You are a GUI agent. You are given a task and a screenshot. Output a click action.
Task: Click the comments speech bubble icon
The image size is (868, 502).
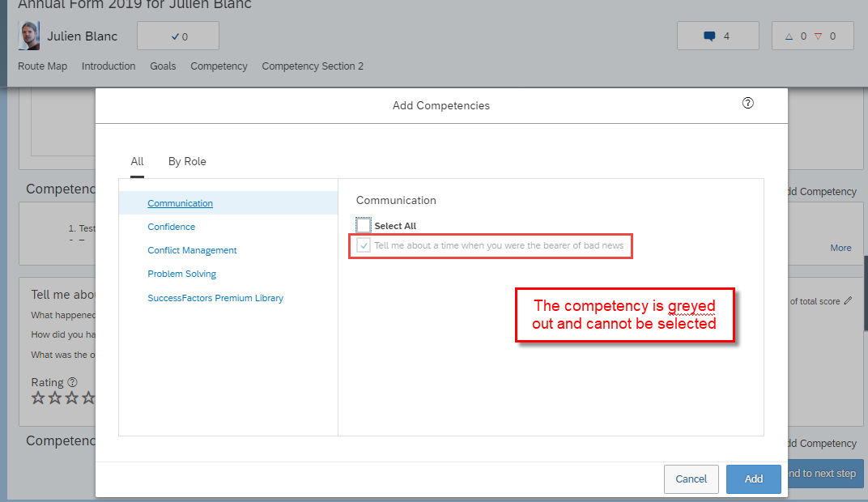[x=709, y=36]
